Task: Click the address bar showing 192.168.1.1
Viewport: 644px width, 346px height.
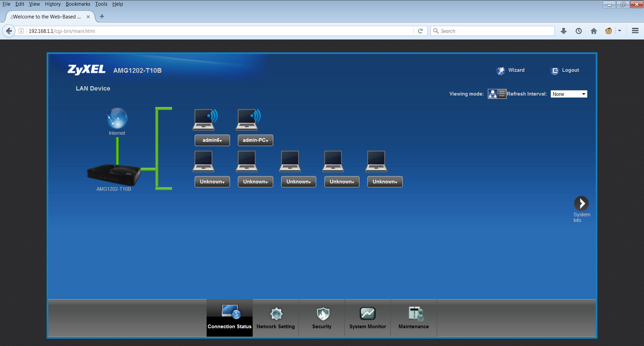Action: (x=220, y=31)
